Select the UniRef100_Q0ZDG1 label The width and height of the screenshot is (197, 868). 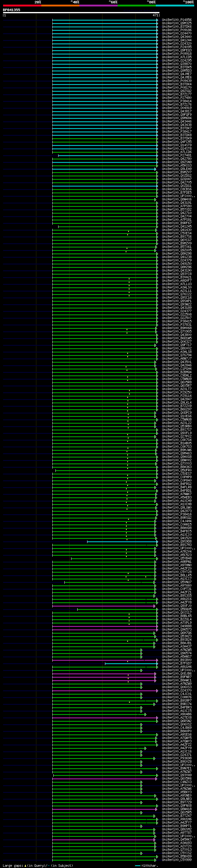point(177,186)
